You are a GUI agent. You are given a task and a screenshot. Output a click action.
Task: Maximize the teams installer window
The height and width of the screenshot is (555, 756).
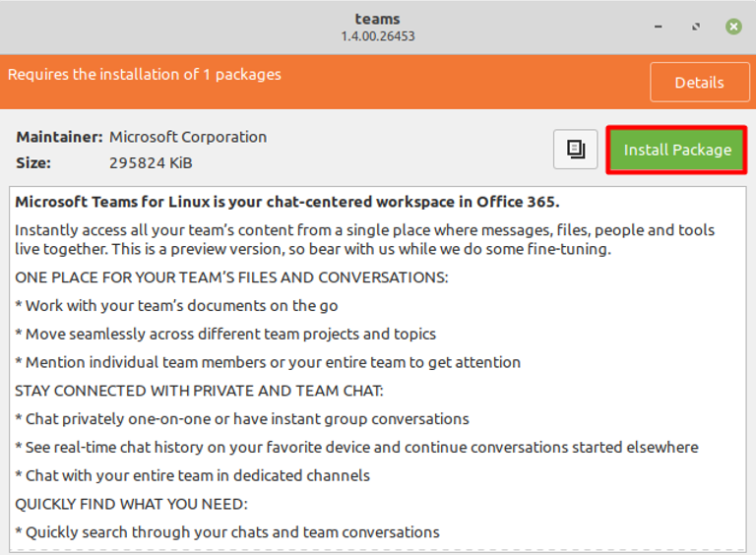tap(696, 27)
